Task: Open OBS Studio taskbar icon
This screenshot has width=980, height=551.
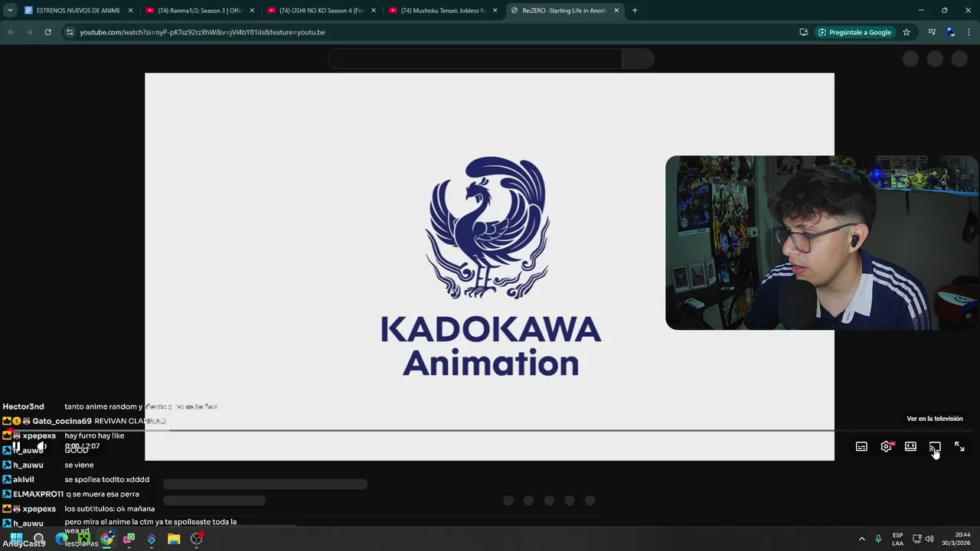Action: pyautogui.click(x=197, y=539)
